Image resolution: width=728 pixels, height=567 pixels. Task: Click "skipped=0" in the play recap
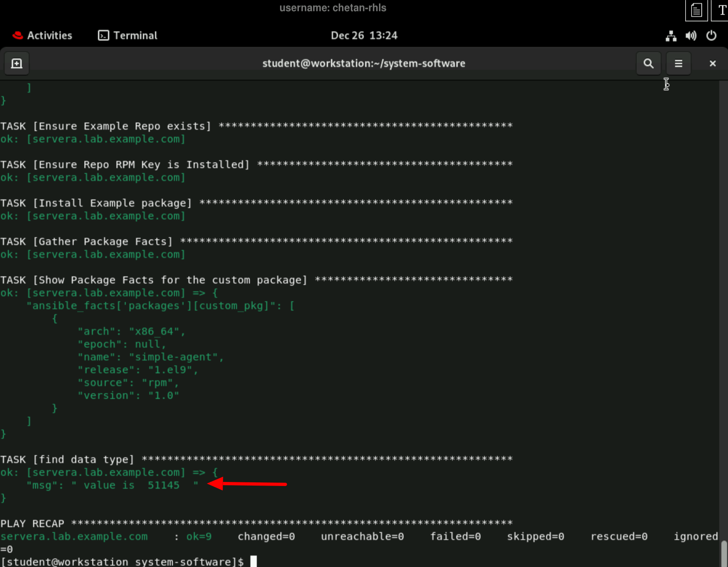tap(536, 536)
